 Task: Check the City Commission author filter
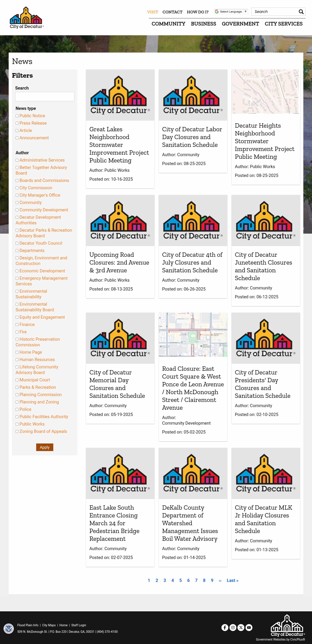17,188
